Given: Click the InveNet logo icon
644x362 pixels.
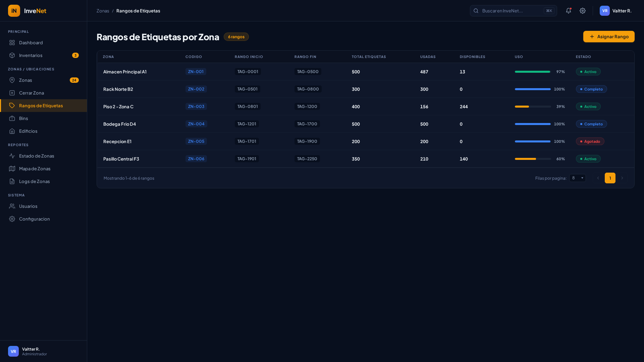Looking at the screenshot, I should click(14, 11).
